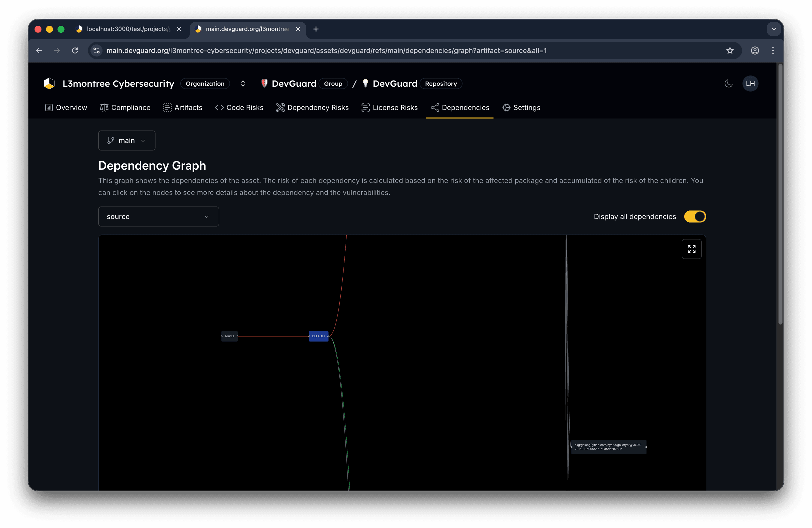
Task: Click the go-crypt package node
Action: (x=608, y=447)
